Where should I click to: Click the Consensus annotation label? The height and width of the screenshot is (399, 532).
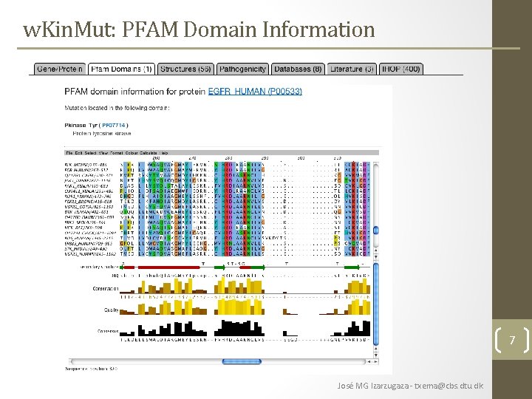pos(108,331)
